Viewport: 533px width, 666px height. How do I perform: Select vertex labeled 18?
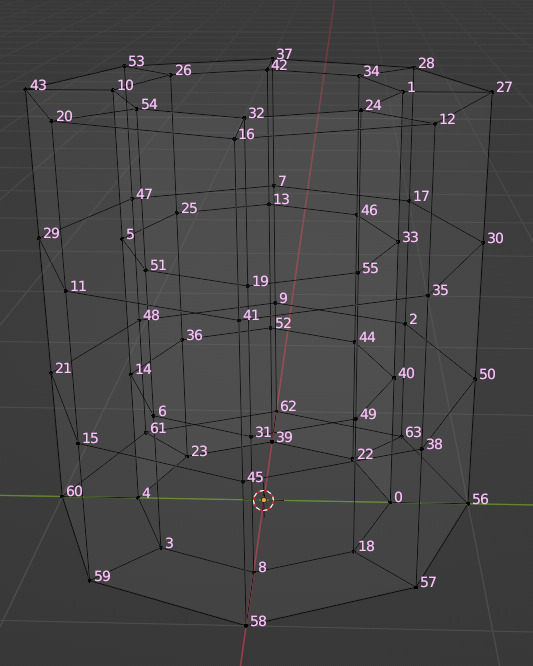click(353, 551)
